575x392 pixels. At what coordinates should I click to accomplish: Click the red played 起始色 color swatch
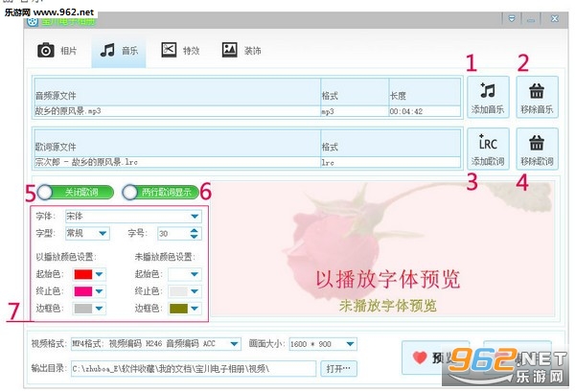pos(83,274)
